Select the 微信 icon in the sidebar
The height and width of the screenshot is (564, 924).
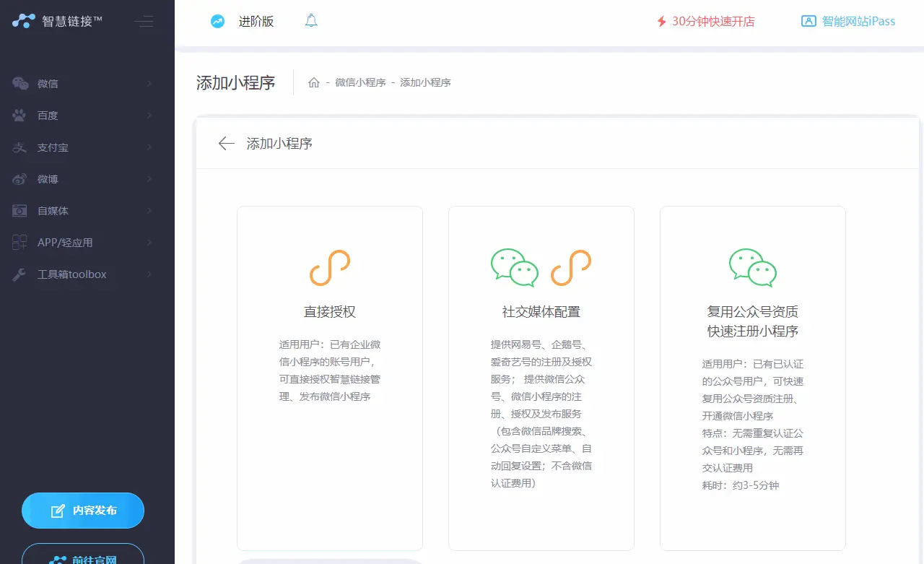point(21,83)
